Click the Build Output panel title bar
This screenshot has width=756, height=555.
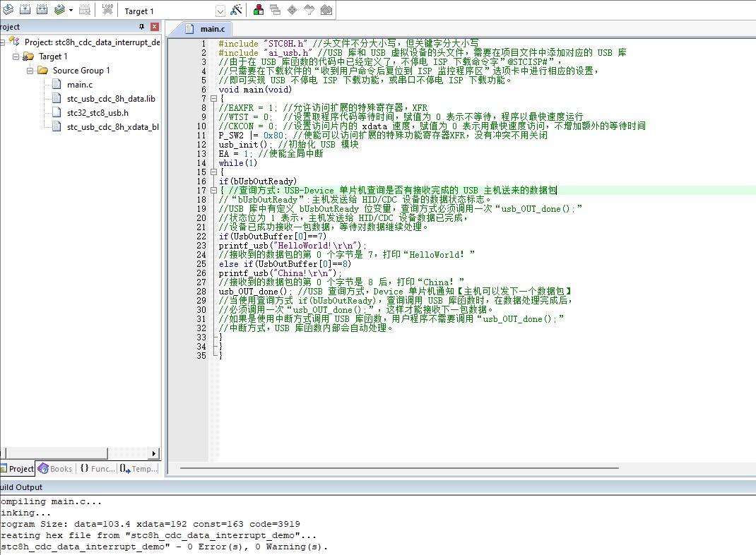click(378, 487)
